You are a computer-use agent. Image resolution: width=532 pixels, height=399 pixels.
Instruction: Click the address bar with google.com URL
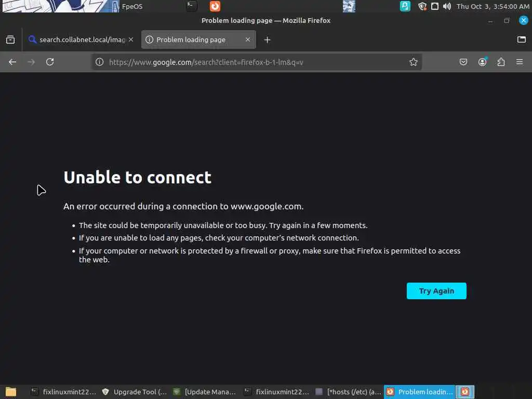256,62
